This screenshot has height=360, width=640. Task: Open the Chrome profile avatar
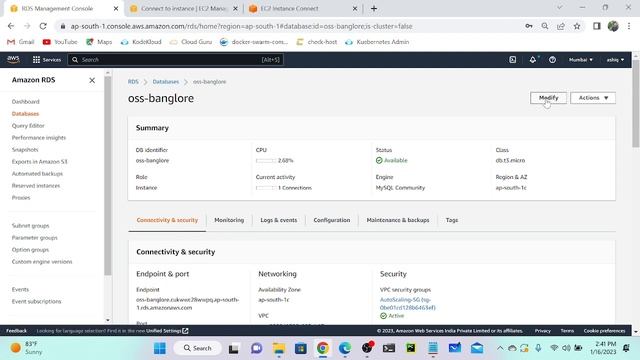pyautogui.click(x=613, y=26)
